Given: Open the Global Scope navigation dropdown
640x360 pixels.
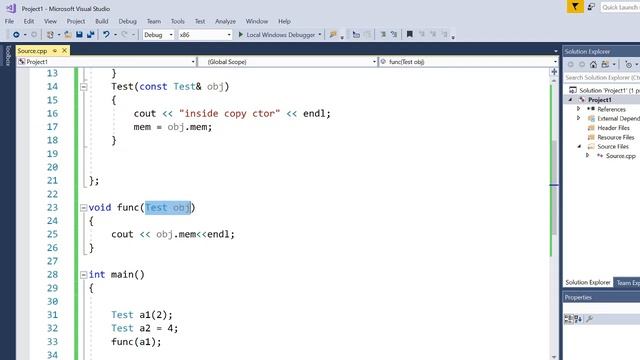Looking at the screenshot, I should click(288, 62).
